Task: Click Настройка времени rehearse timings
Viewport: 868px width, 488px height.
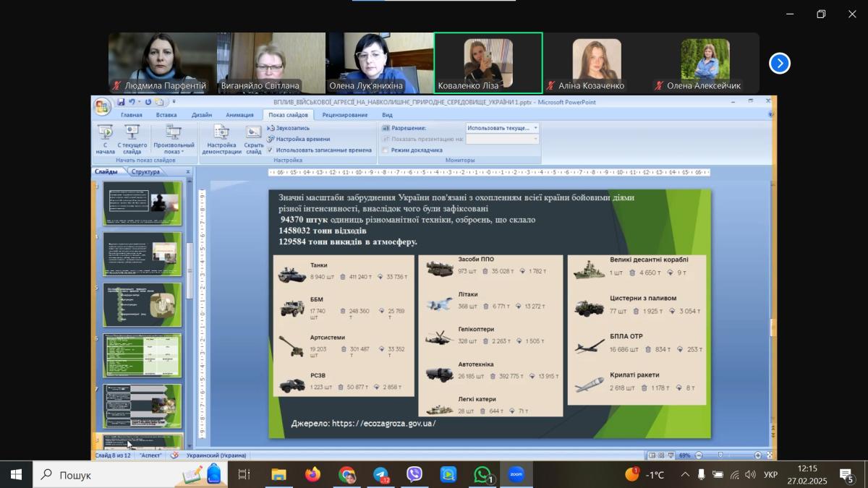Action: [x=298, y=139]
